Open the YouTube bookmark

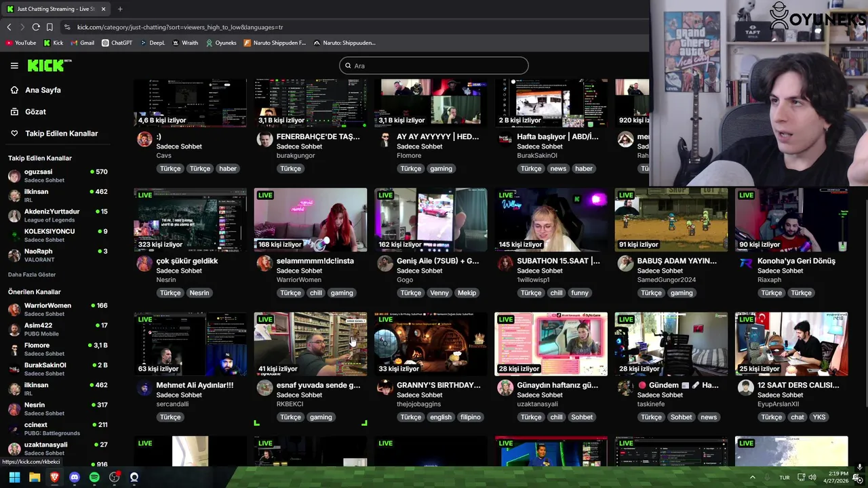[x=21, y=43]
